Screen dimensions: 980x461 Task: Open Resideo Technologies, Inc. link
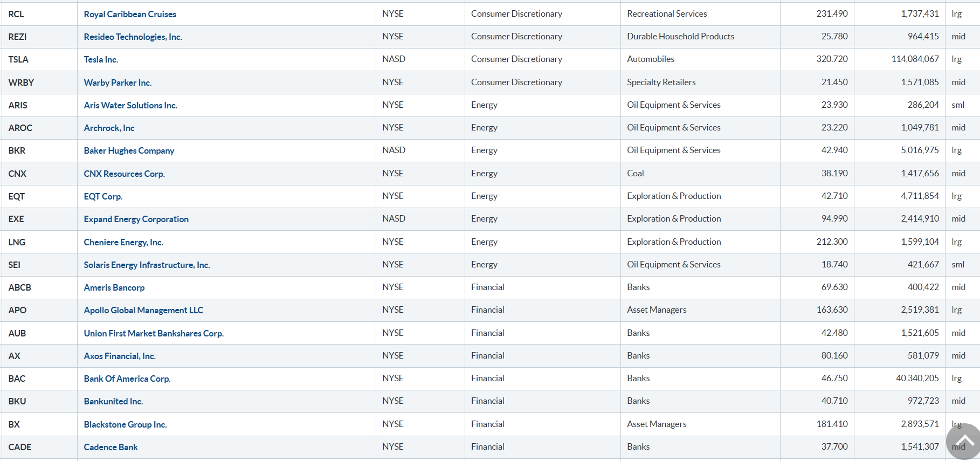133,37
